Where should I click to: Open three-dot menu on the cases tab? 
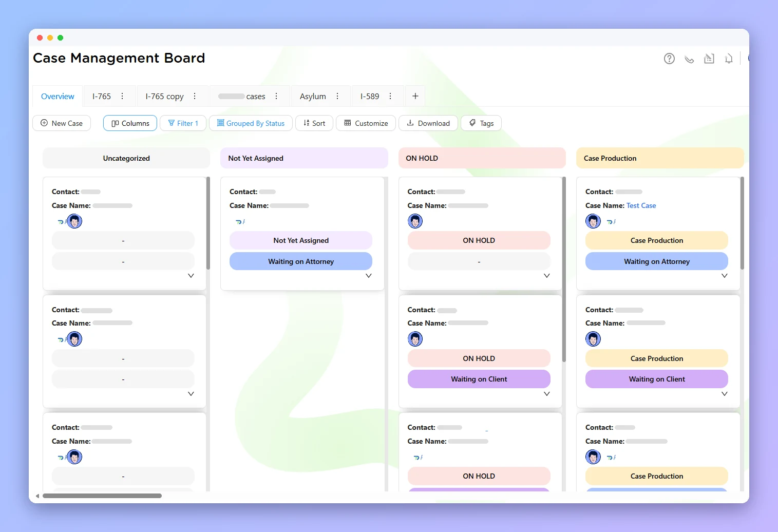pyautogui.click(x=276, y=96)
